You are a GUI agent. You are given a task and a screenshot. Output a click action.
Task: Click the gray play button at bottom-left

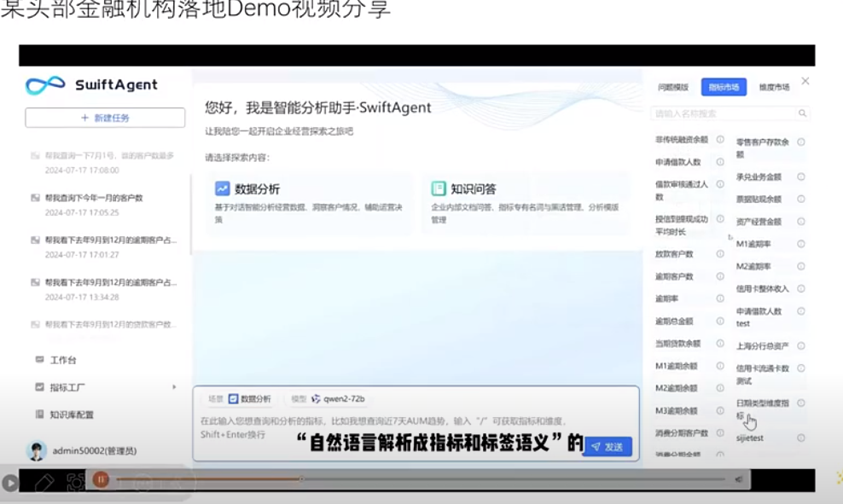9,483
